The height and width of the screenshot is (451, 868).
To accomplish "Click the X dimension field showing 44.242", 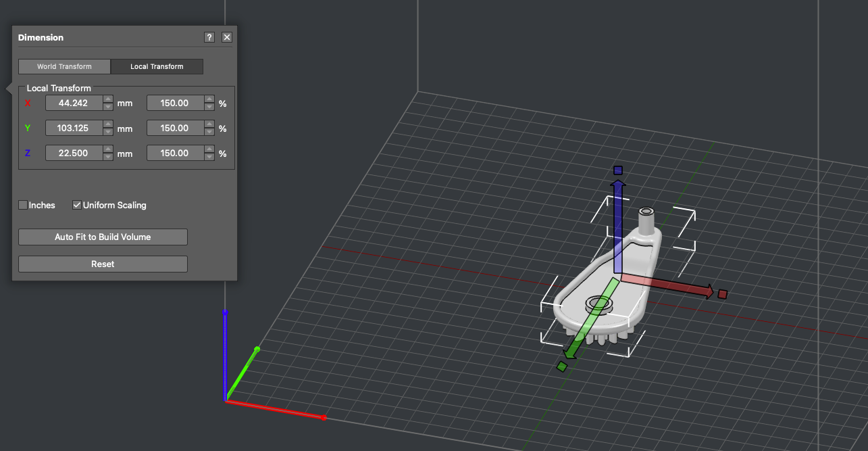I will [74, 103].
